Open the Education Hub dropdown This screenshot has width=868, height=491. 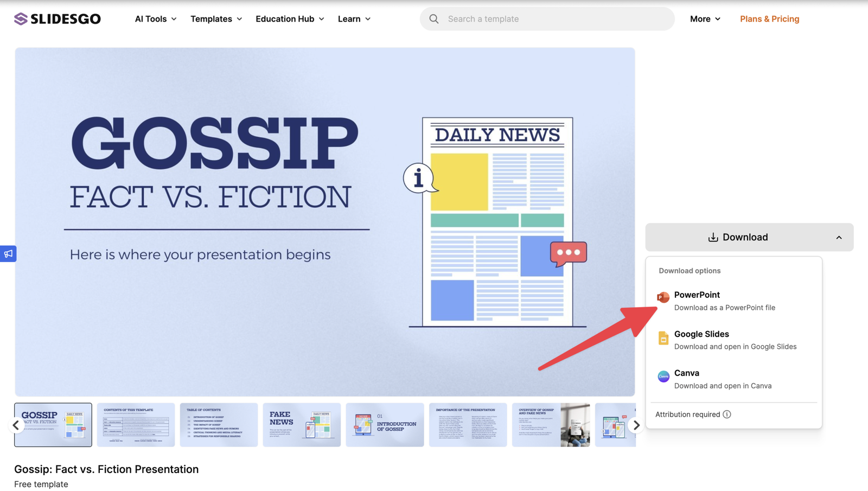290,19
